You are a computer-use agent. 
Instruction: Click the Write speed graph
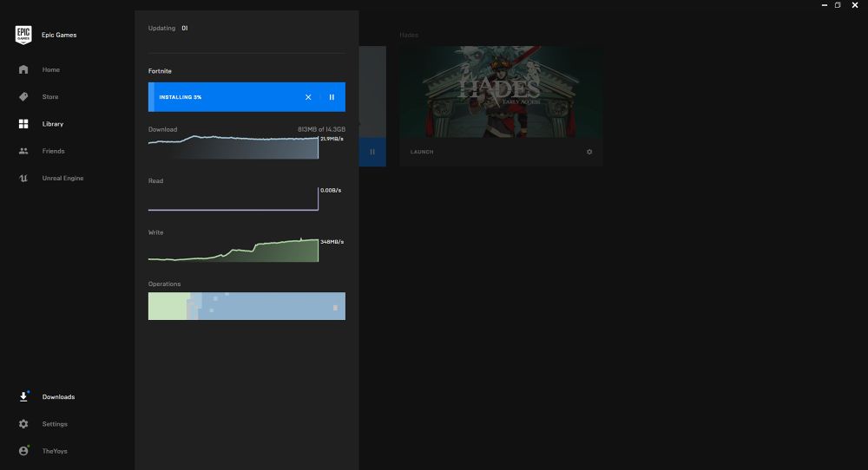click(x=233, y=250)
